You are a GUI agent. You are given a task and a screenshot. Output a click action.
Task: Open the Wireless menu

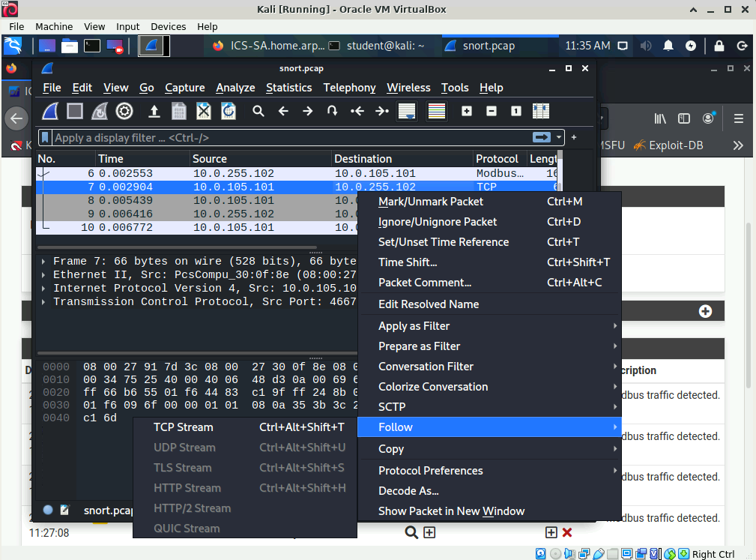click(x=408, y=88)
